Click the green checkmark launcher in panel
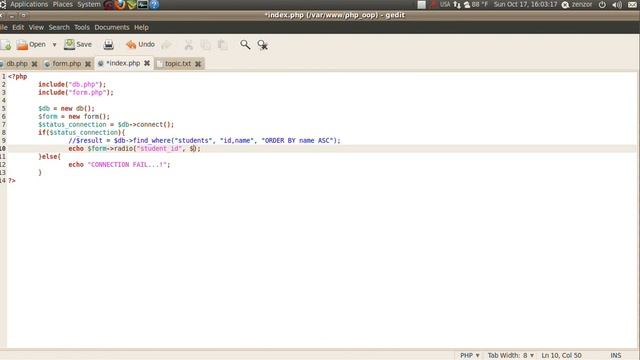The width and height of the screenshot is (640, 360). tap(131, 4)
